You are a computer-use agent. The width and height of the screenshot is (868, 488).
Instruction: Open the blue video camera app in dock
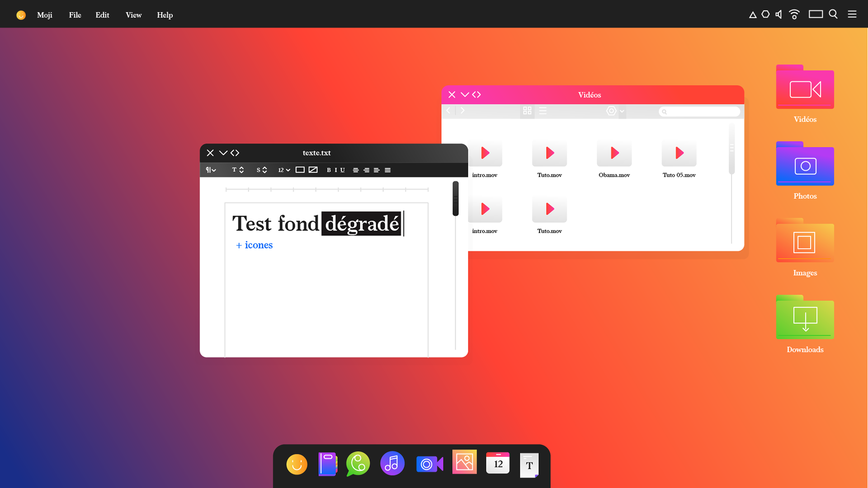click(x=429, y=464)
